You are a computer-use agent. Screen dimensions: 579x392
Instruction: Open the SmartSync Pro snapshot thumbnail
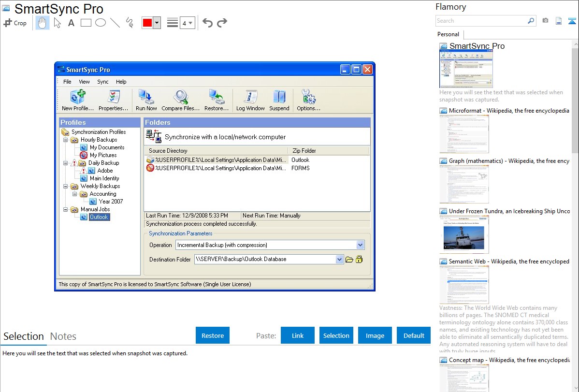point(466,69)
